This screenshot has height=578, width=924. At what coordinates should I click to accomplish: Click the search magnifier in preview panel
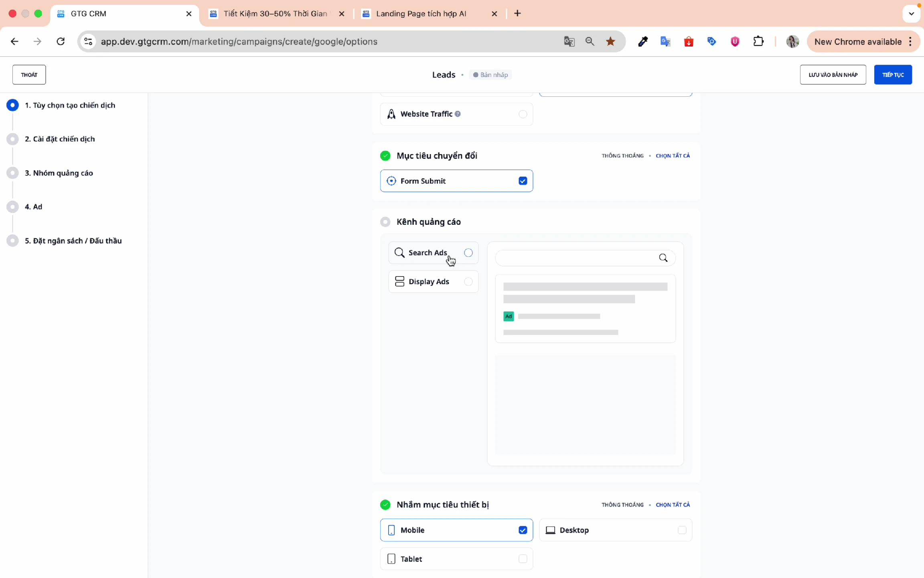(663, 258)
